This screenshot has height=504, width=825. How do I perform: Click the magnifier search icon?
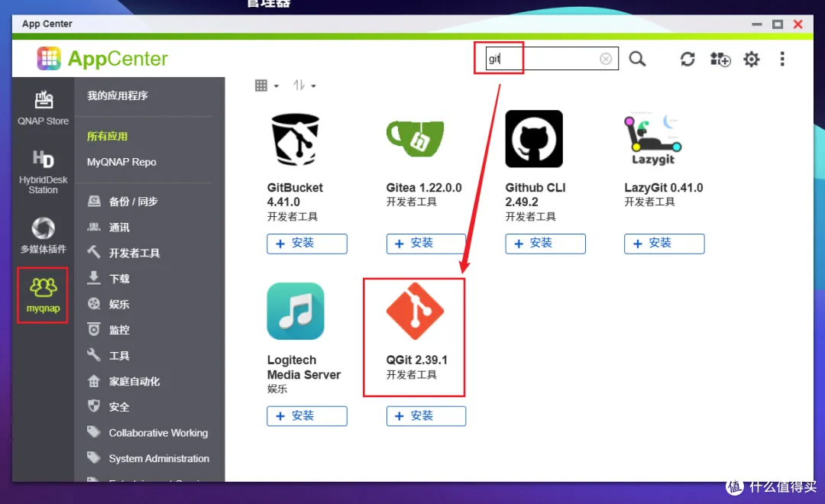point(637,59)
